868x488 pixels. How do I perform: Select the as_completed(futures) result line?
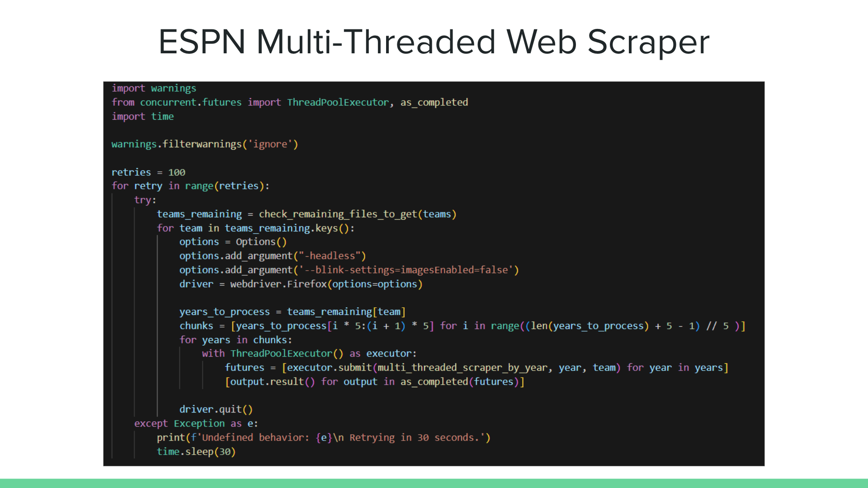374,381
